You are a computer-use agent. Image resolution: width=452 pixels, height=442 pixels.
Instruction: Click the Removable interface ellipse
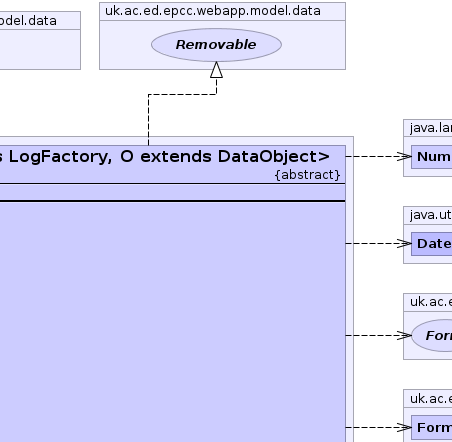coord(216,45)
